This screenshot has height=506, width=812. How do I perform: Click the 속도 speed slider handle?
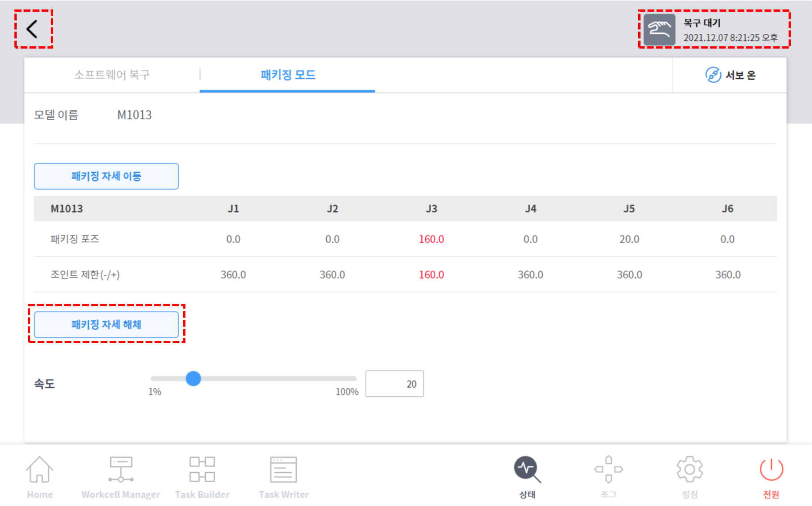194,379
